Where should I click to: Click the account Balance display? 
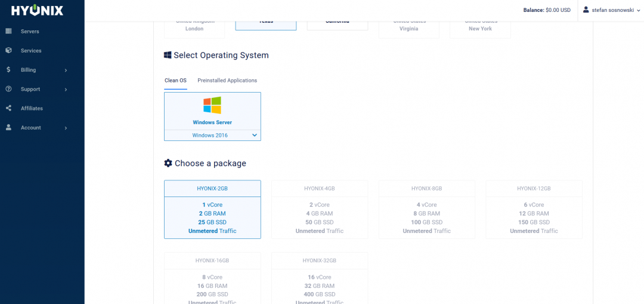point(547,10)
